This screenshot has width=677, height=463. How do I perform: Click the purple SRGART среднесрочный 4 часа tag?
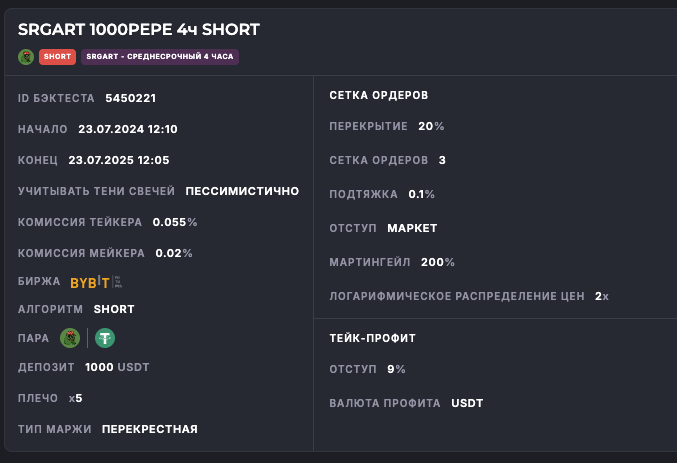160,57
